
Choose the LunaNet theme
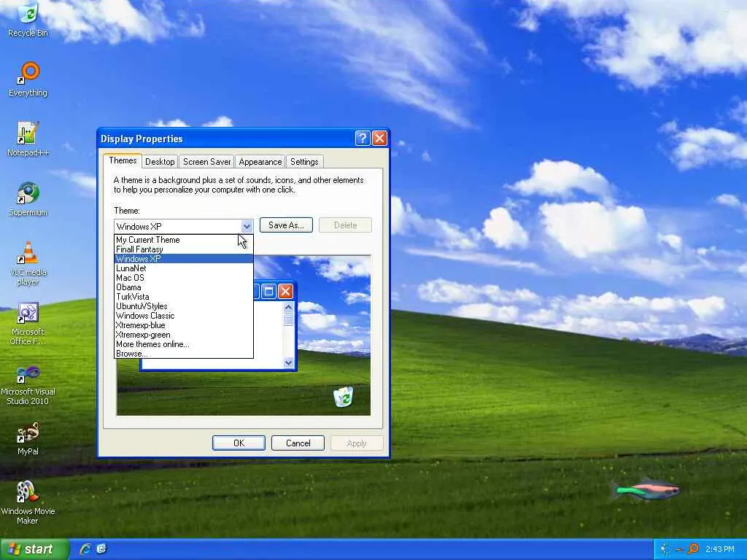(184, 268)
